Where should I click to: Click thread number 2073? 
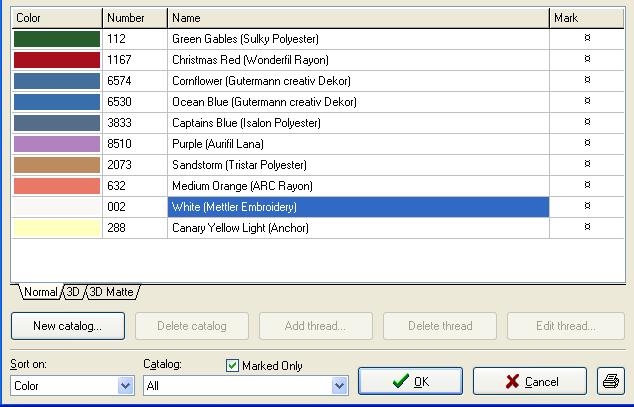click(x=119, y=165)
